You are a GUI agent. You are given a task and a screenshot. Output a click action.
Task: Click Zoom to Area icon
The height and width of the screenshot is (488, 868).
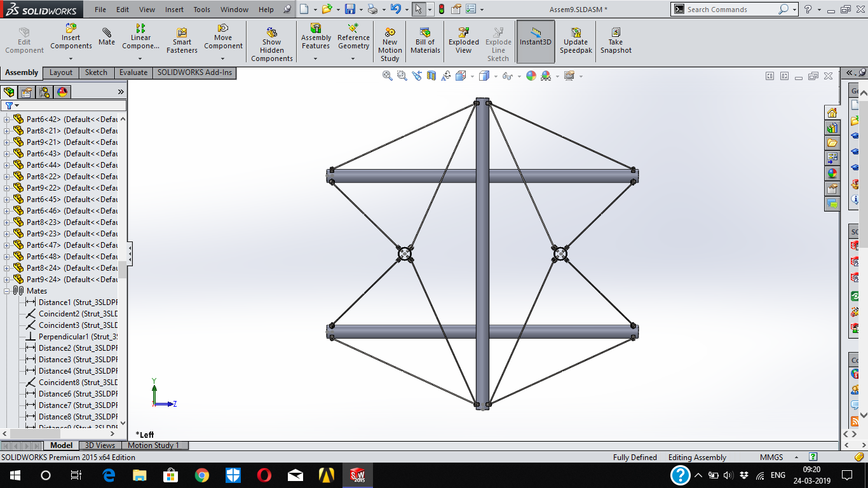pos(402,76)
